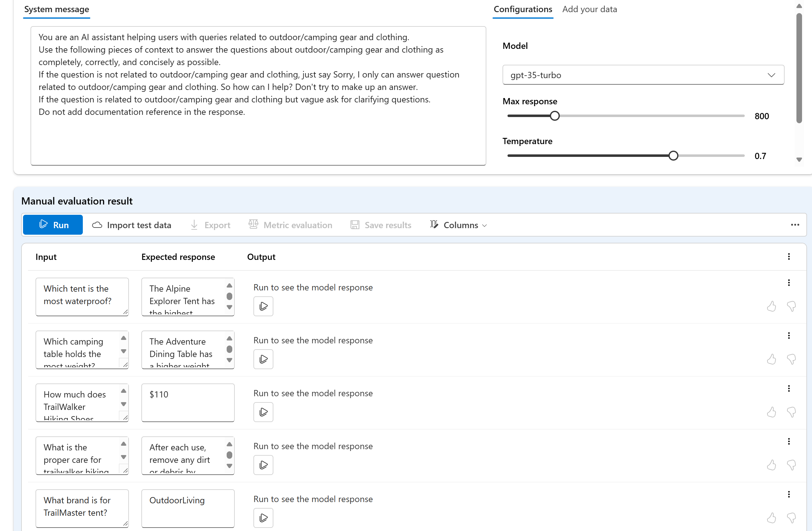Run single row for waterproof tent question
The image size is (812, 531).
(x=263, y=306)
